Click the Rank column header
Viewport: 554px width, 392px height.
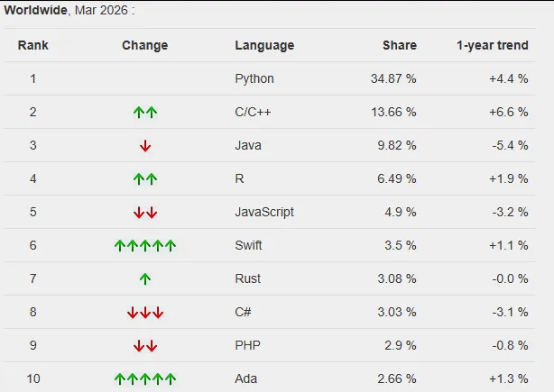coord(33,45)
